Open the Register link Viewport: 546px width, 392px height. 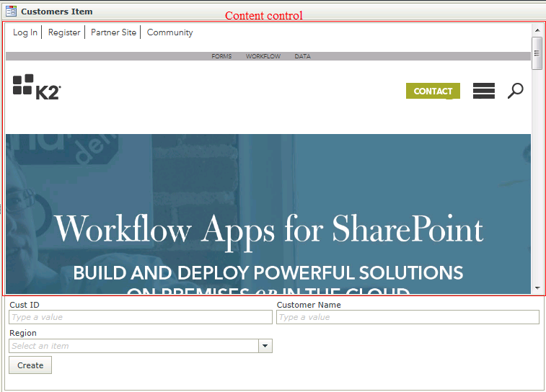(64, 32)
